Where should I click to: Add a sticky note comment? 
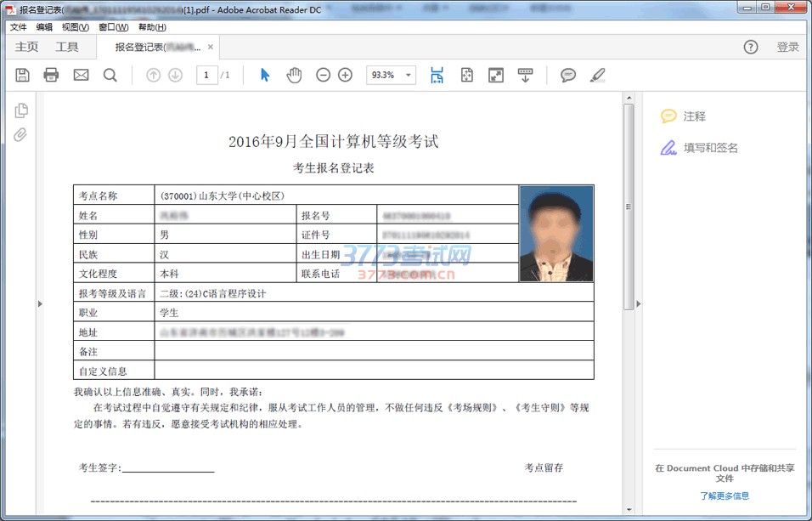(568, 75)
